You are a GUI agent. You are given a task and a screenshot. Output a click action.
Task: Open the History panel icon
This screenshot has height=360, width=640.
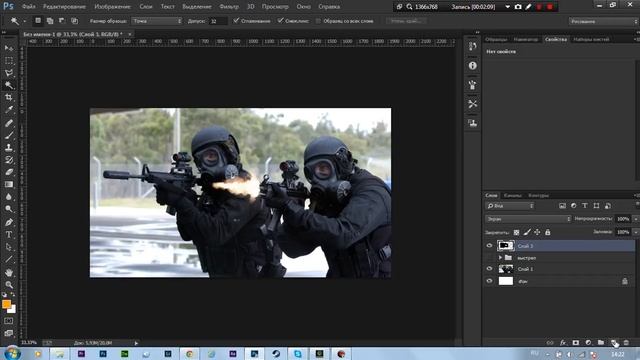pyautogui.click(x=473, y=46)
